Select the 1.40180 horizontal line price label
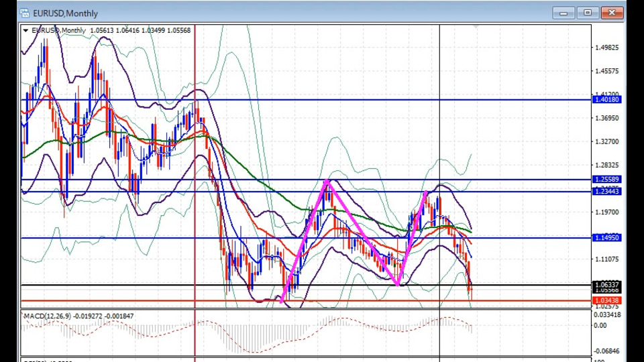The image size is (644, 362). click(x=607, y=100)
